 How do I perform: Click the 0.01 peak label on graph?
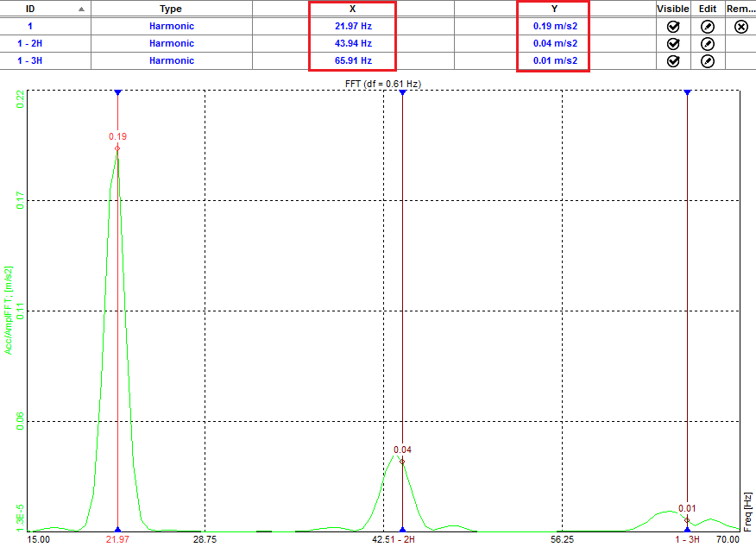click(687, 508)
